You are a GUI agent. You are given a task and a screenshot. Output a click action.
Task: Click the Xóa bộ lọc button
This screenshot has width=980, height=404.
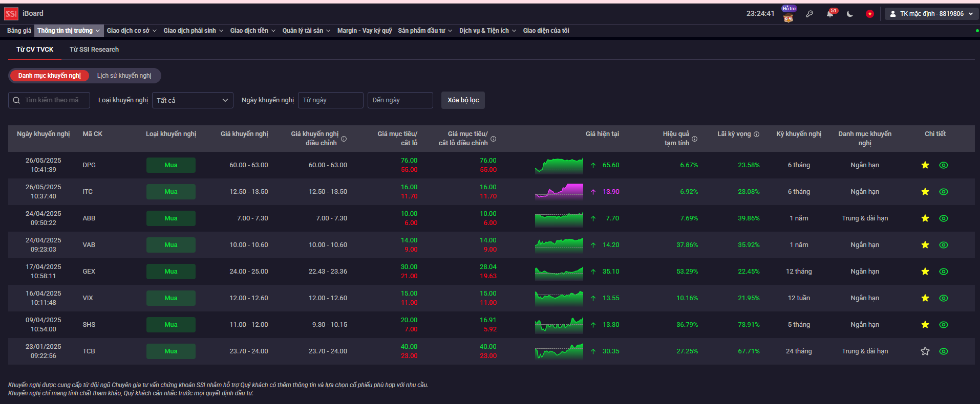(463, 100)
